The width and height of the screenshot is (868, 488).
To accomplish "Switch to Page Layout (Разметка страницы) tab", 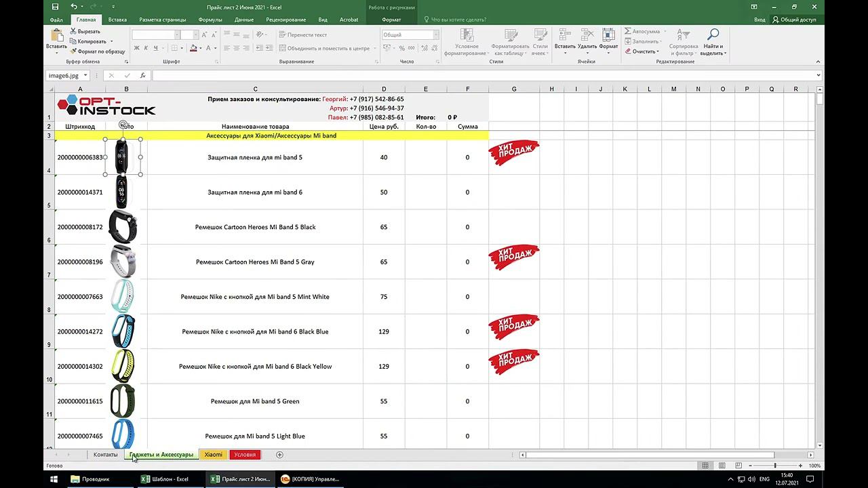I will click(x=163, y=20).
